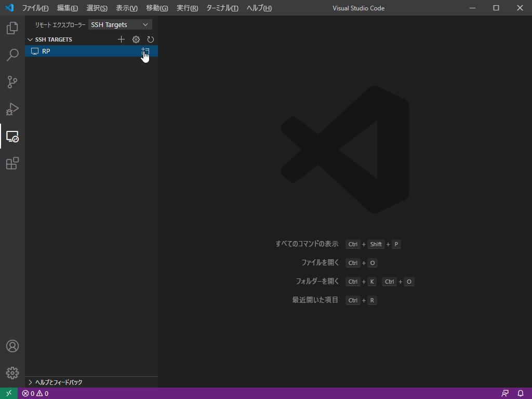Open the 選択(S) menu
The height and width of the screenshot is (399, 532).
coord(97,8)
